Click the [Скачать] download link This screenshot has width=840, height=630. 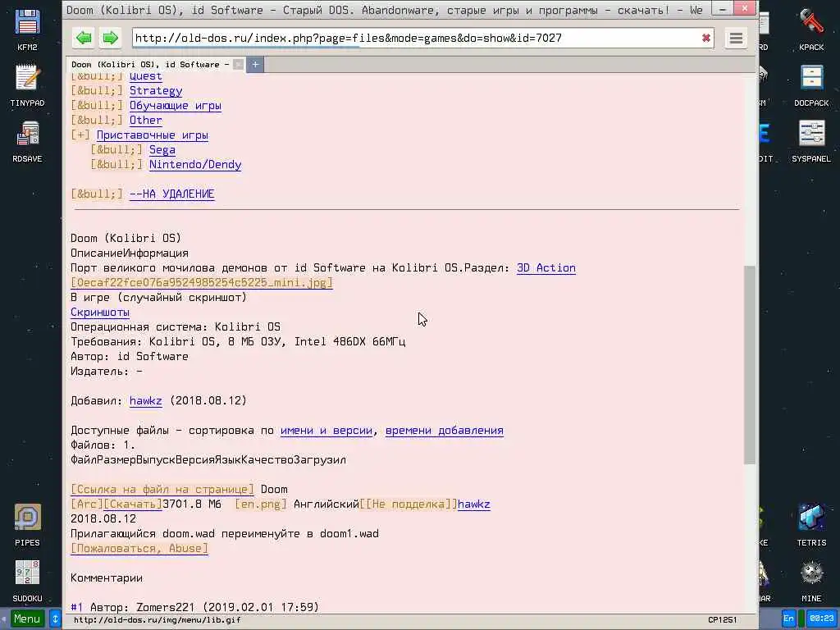point(132,504)
